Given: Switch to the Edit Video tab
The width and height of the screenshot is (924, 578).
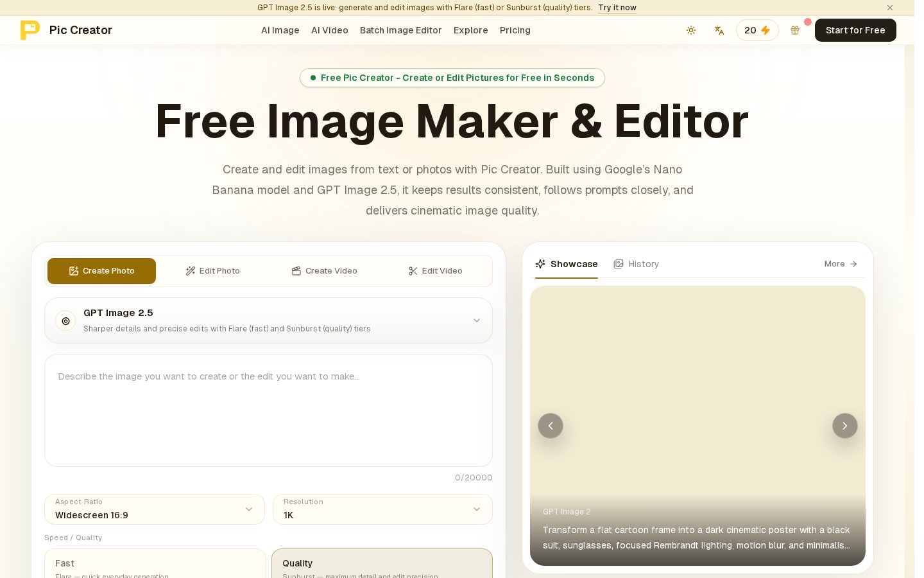Looking at the screenshot, I should pos(435,271).
